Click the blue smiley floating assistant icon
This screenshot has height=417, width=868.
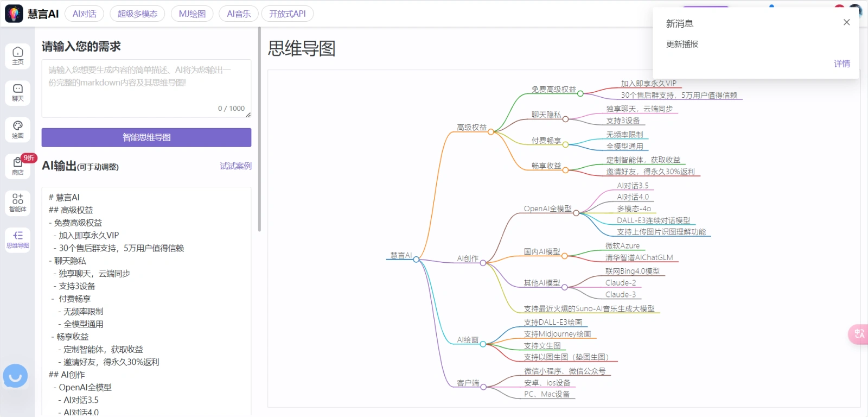point(15,376)
